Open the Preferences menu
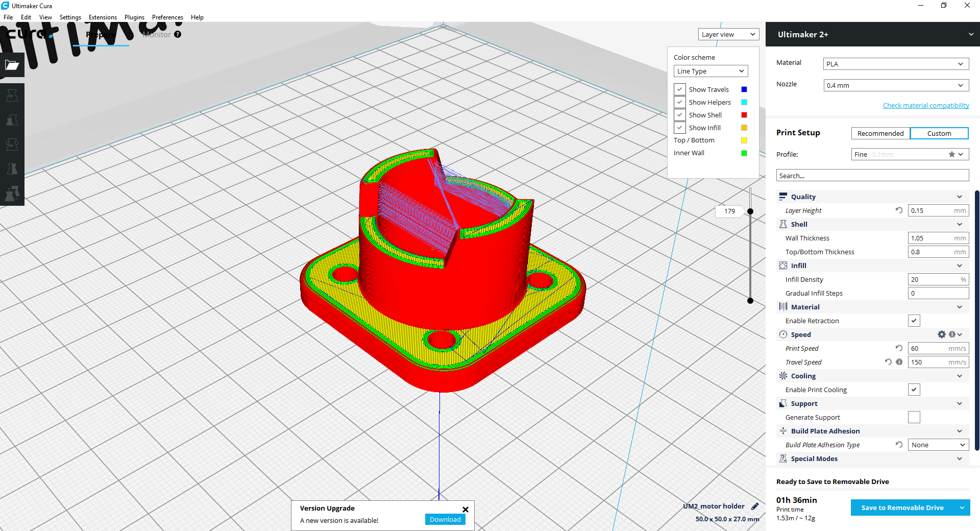The height and width of the screenshot is (531, 980). coord(167,17)
